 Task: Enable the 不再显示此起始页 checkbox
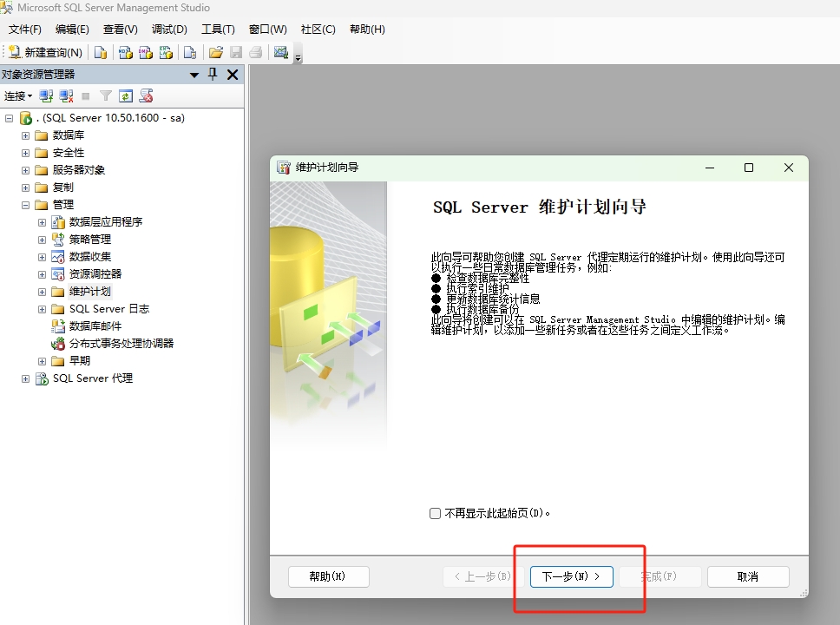pos(435,514)
